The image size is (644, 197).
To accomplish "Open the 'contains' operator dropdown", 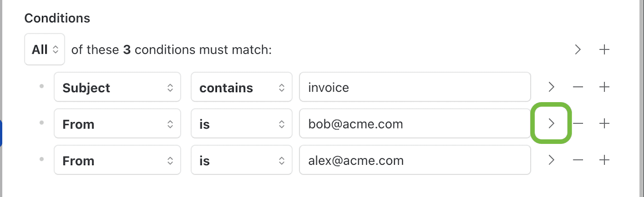I will click(x=241, y=87).
